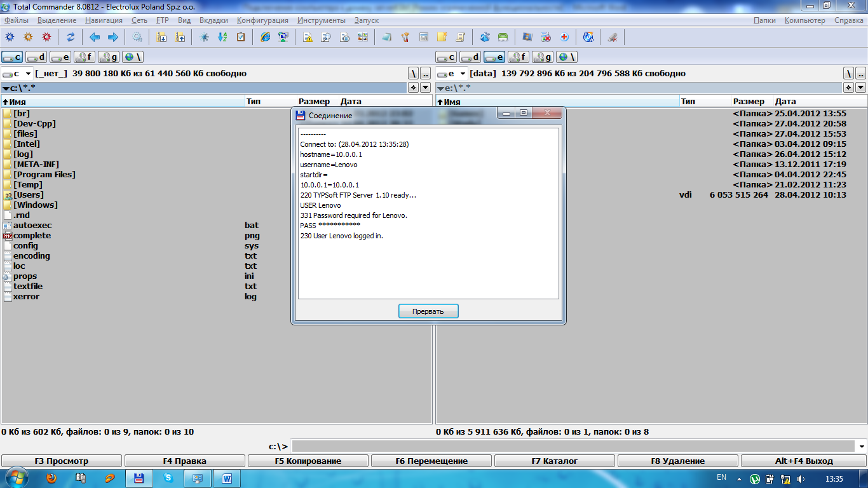Select network drive \ in right panel

[x=567, y=57]
